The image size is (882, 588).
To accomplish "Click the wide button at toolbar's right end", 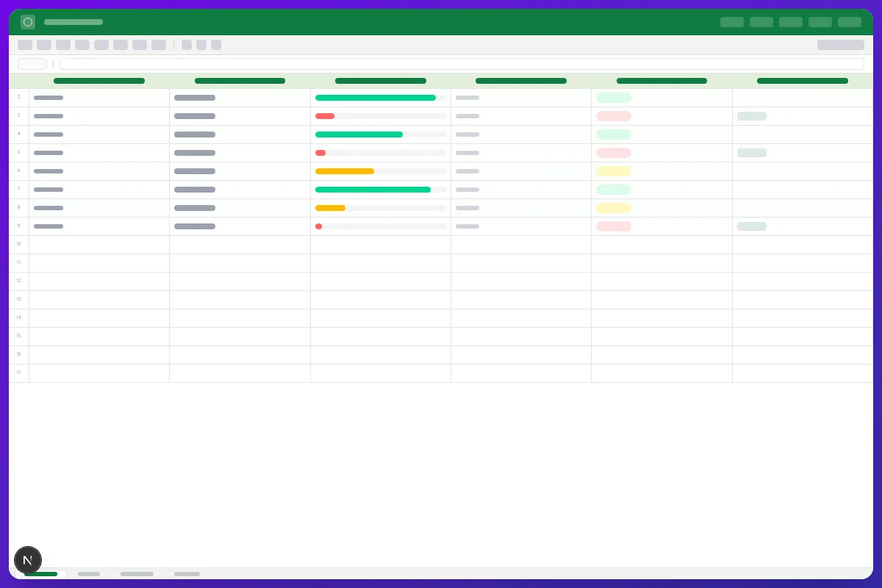I will pos(841,45).
